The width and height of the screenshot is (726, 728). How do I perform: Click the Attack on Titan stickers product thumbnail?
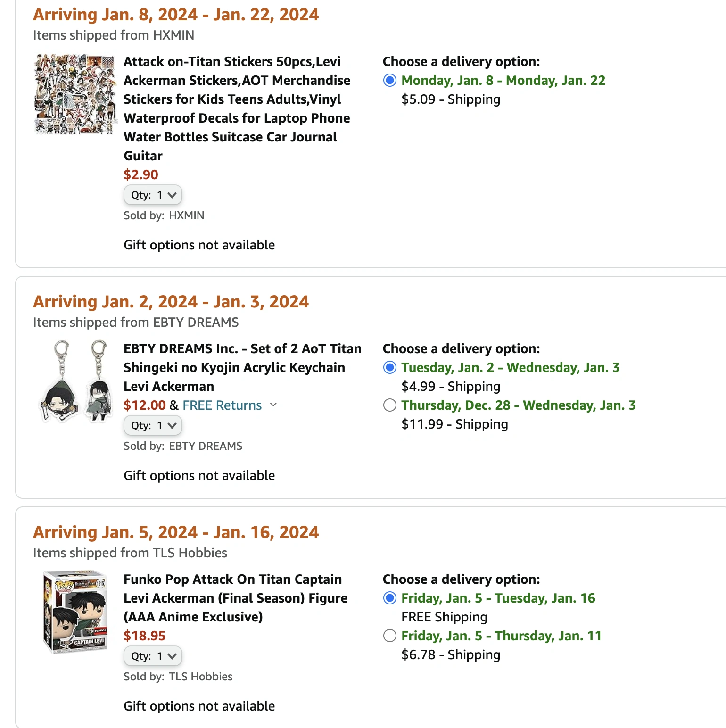[75, 94]
